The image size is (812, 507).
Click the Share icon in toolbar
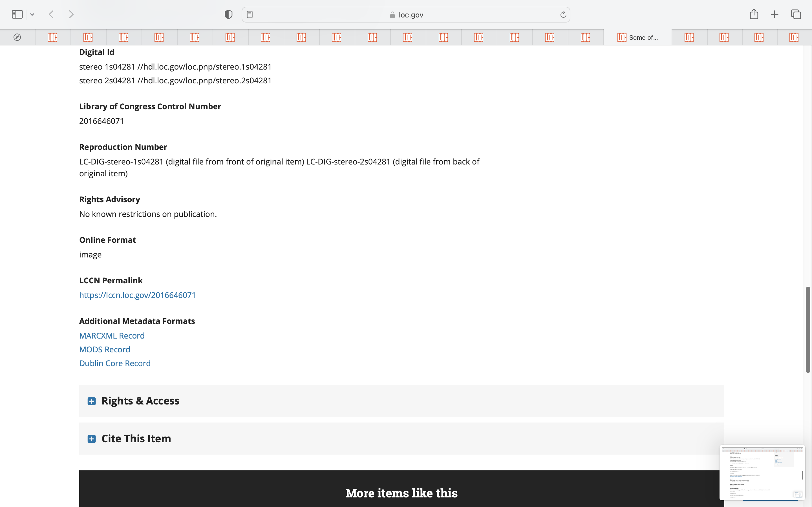[754, 14]
